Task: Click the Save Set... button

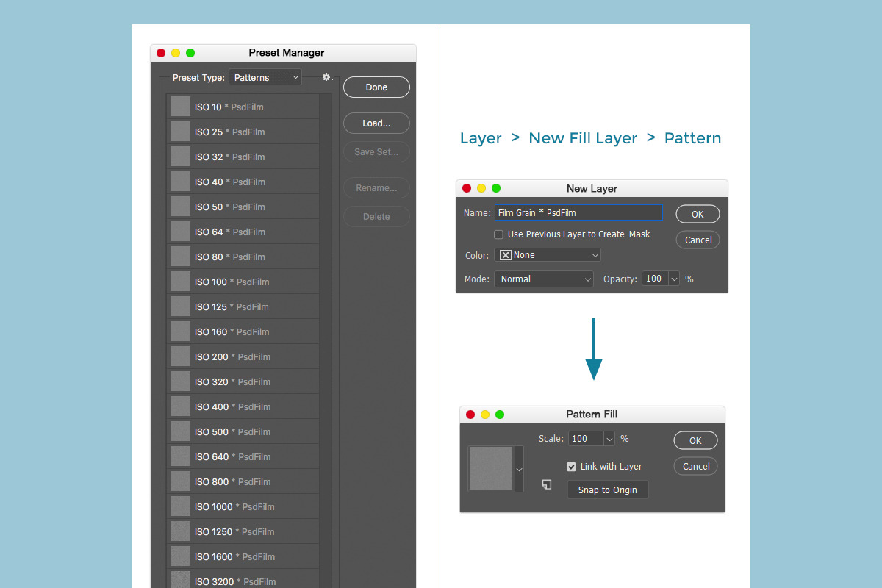Action: pos(376,152)
